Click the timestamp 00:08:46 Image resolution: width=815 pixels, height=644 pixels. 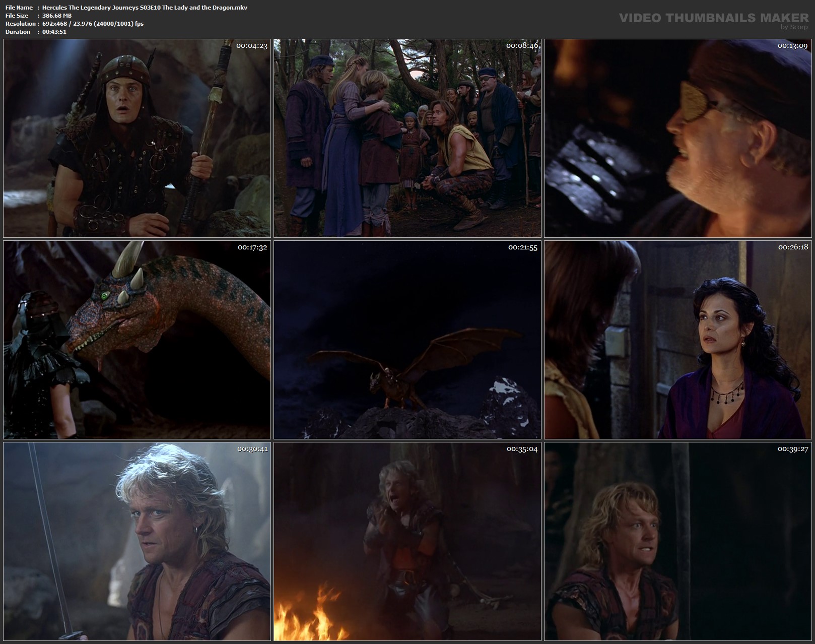click(522, 46)
